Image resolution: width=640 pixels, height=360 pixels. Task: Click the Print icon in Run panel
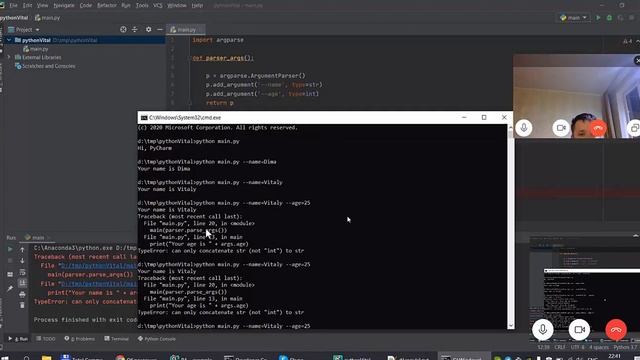click(22, 294)
